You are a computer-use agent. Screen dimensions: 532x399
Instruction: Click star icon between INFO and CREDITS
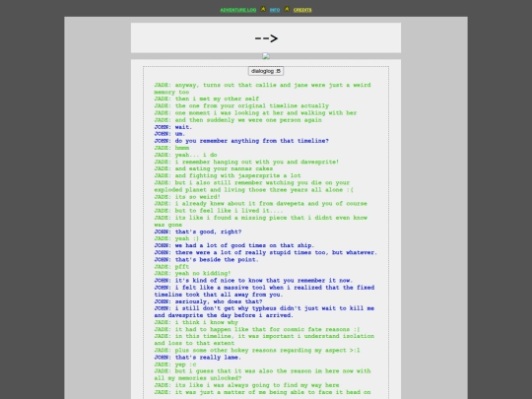click(287, 9)
